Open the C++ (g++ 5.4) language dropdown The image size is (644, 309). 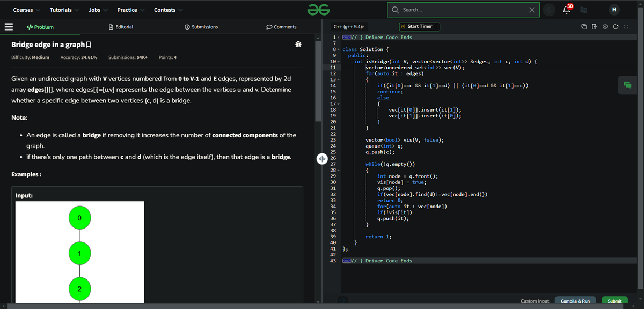coord(348,27)
